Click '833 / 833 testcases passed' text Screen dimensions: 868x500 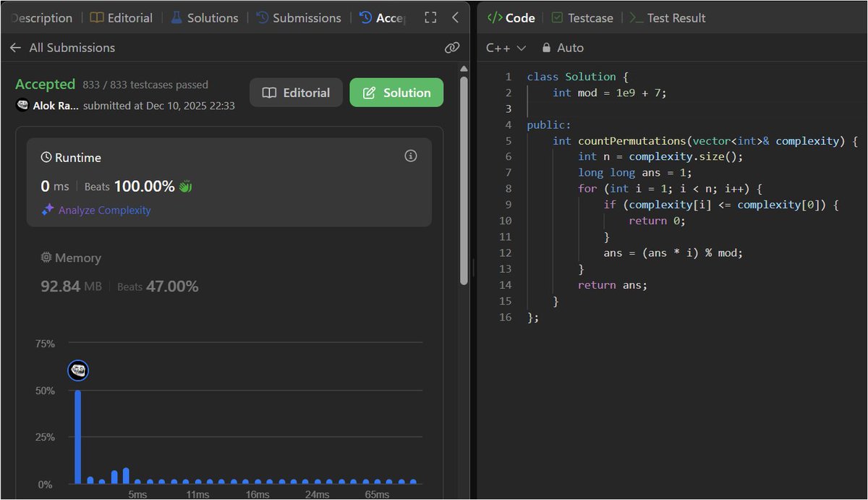pyautogui.click(x=145, y=85)
